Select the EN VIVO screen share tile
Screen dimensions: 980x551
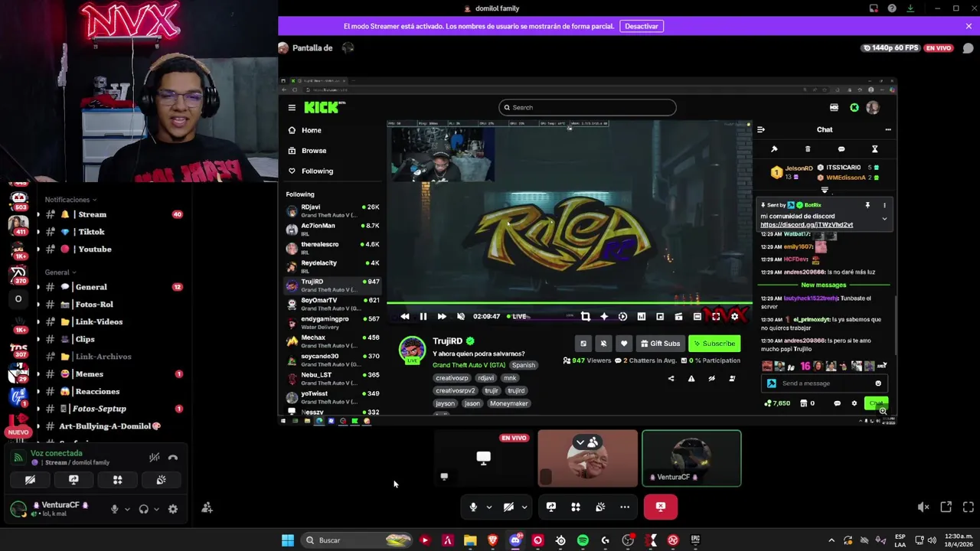pyautogui.click(x=483, y=458)
